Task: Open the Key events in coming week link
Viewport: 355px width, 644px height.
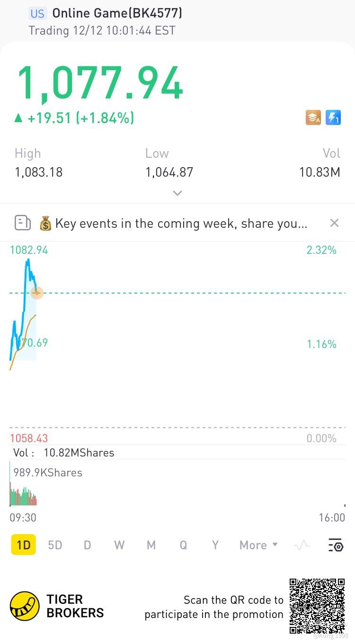Action: (x=181, y=224)
